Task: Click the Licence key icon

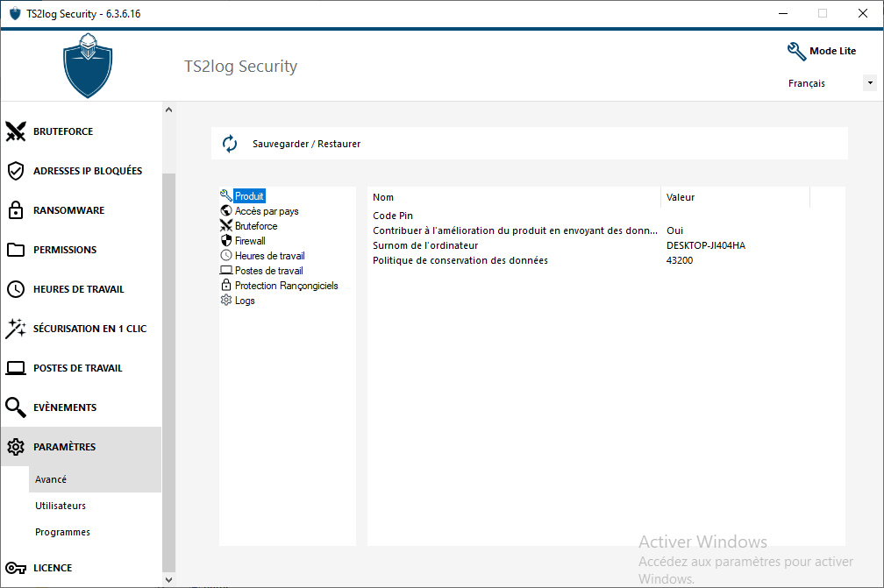Action: pos(16,568)
